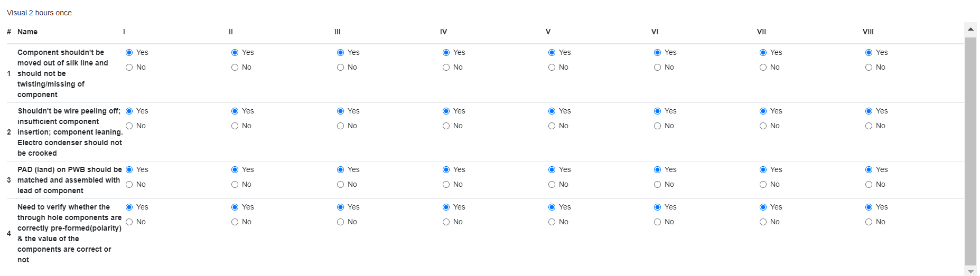
Task: Click the scrollbar down arrow
Action: 970,271
